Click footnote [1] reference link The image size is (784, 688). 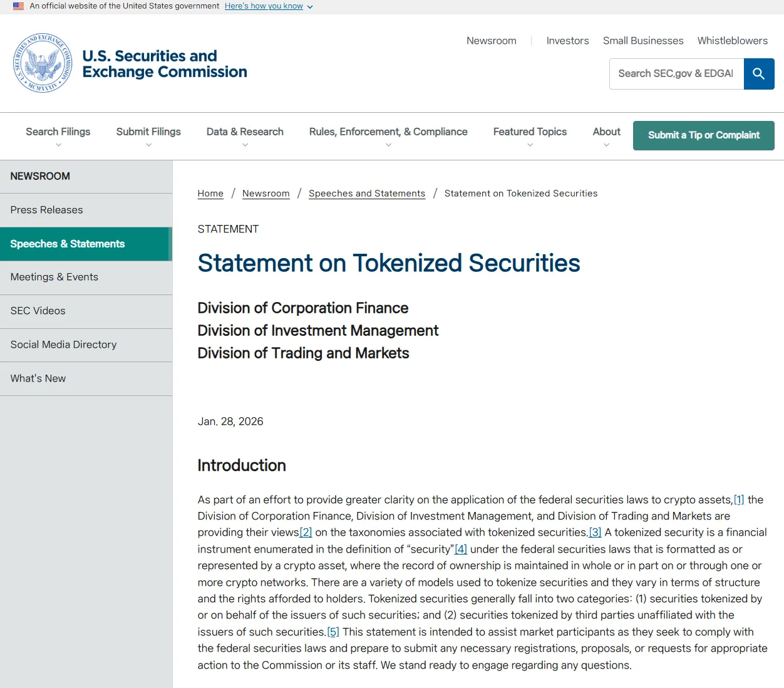pos(739,499)
